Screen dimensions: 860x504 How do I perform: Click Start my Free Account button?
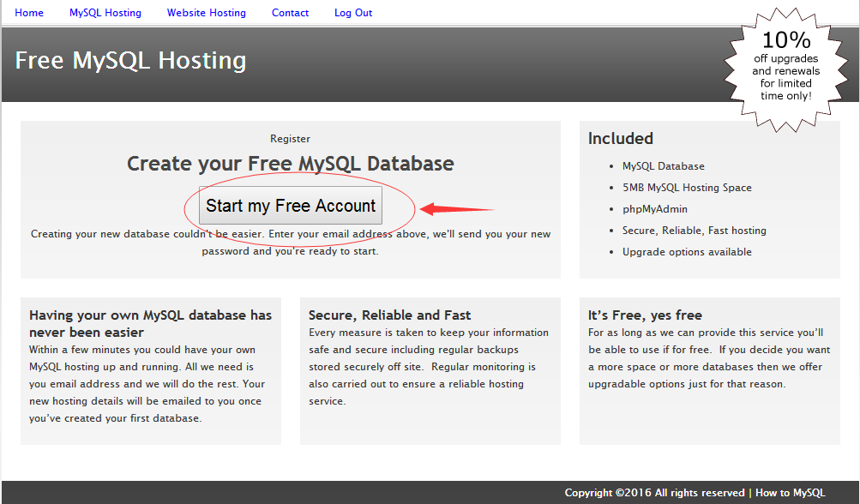(291, 206)
